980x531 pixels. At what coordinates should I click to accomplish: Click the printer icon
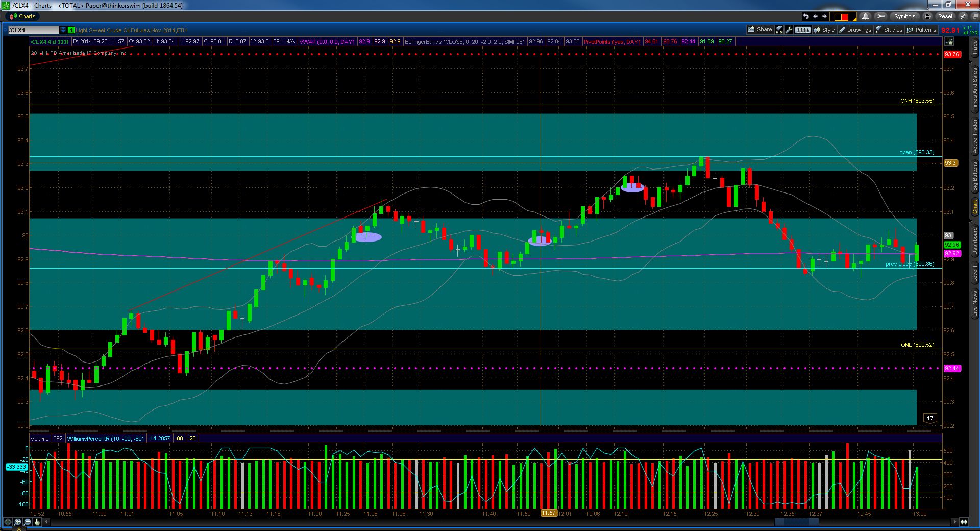(928, 16)
